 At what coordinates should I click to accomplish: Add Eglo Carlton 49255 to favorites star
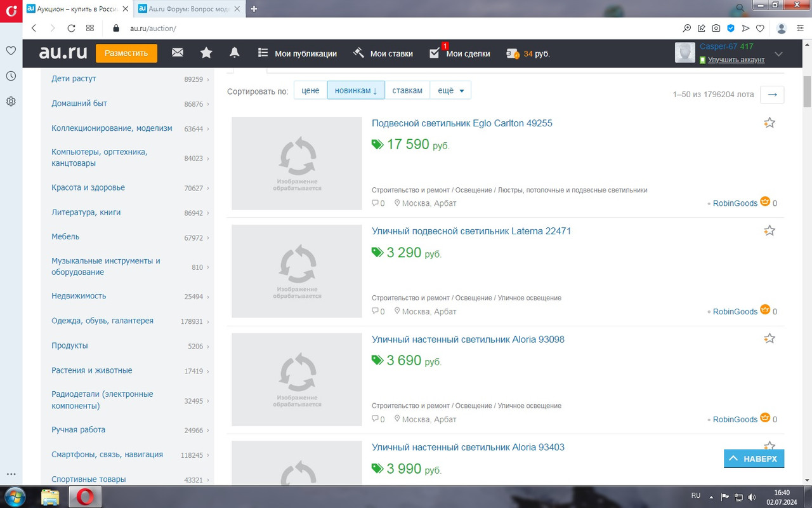pyautogui.click(x=769, y=123)
